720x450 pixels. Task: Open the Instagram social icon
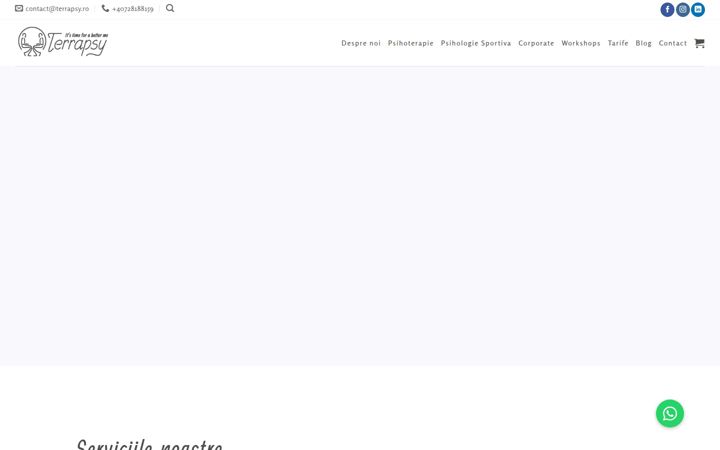(x=682, y=9)
